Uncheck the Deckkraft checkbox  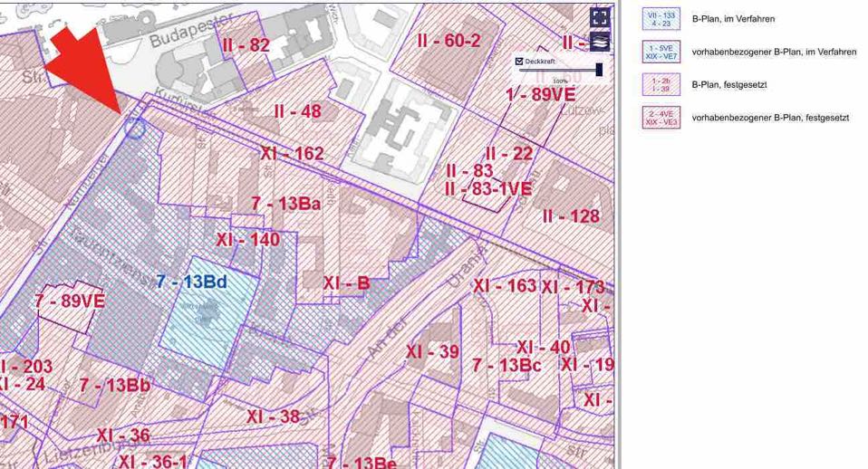(x=519, y=61)
